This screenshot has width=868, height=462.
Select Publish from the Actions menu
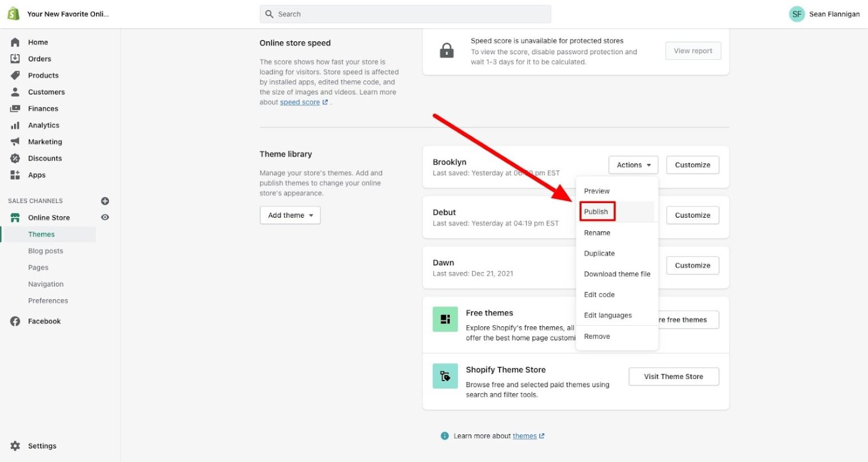[596, 211]
